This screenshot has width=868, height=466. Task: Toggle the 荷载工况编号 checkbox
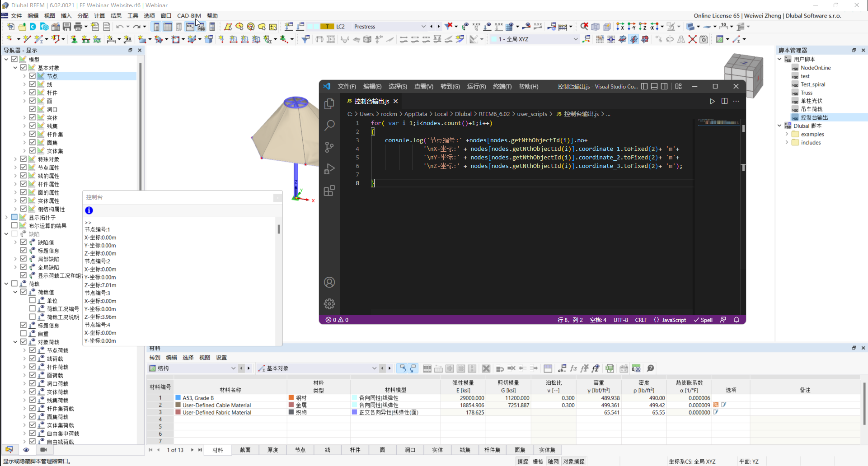coord(33,309)
